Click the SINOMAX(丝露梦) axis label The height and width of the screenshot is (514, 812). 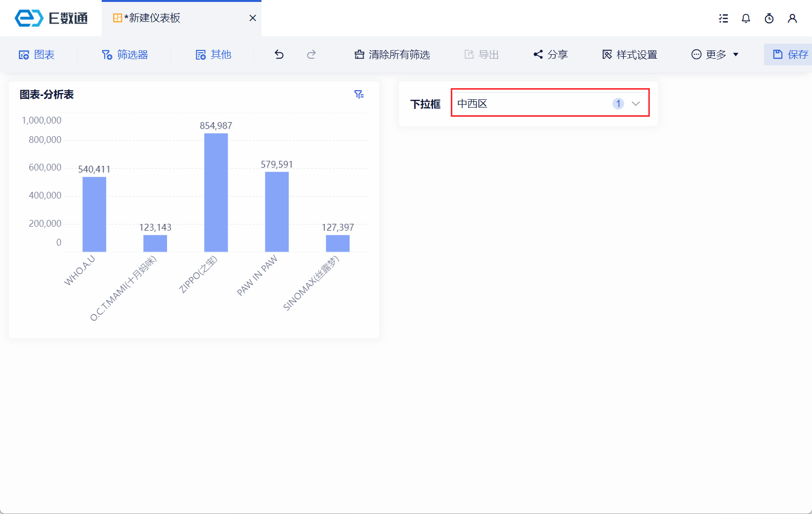click(311, 283)
